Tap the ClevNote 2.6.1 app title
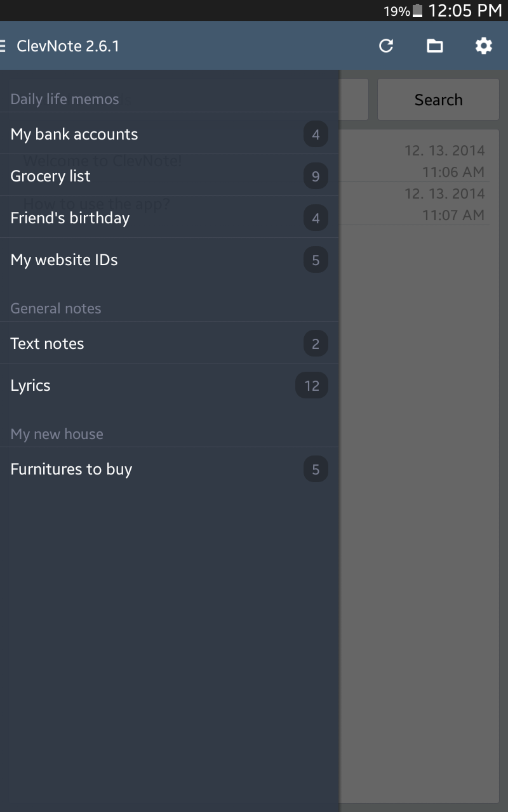This screenshot has height=812, width=508. tap(68, 46)
